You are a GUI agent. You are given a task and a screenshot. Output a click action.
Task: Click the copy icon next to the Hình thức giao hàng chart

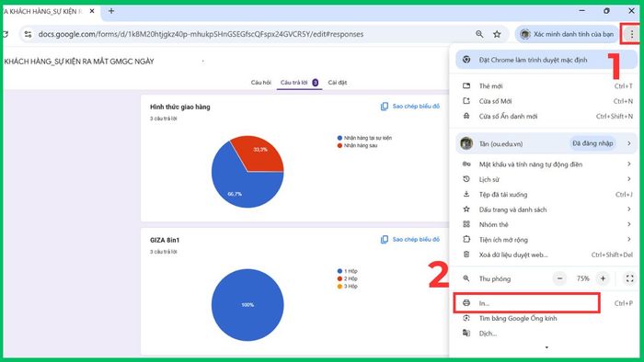tap(384, 107)
